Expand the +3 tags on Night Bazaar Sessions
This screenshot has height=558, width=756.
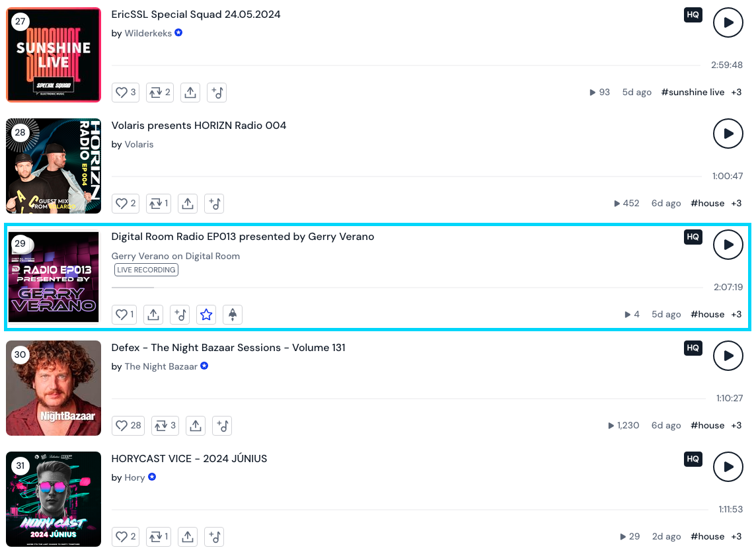[x=736, y=425]
